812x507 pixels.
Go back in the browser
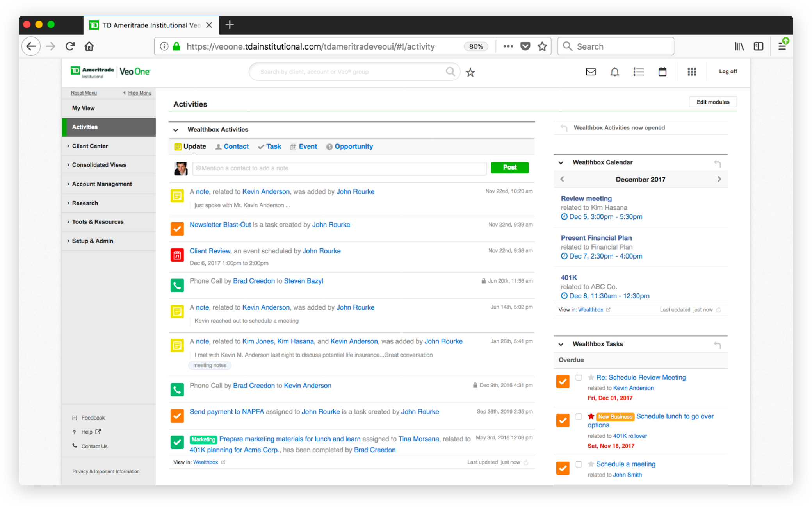click(x=31, y=46)
